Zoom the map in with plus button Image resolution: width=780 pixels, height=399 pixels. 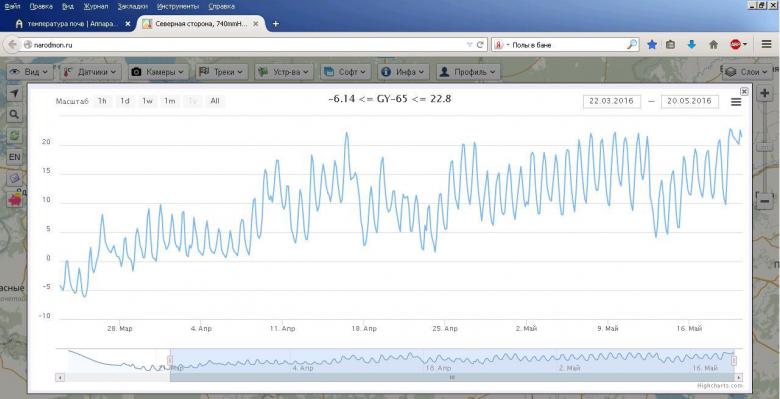[x=765, y=94]
